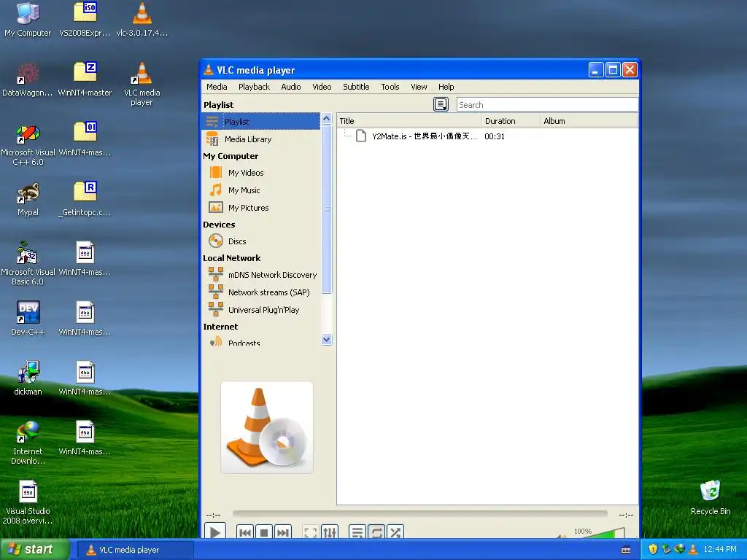This screenshot has height=560, width=747.
Task: Sort playlist by Album column header
Action: tap(589, 121)
